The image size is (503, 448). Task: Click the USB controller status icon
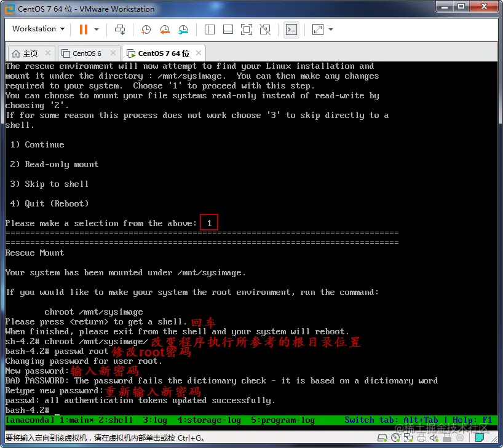(447, 438)
